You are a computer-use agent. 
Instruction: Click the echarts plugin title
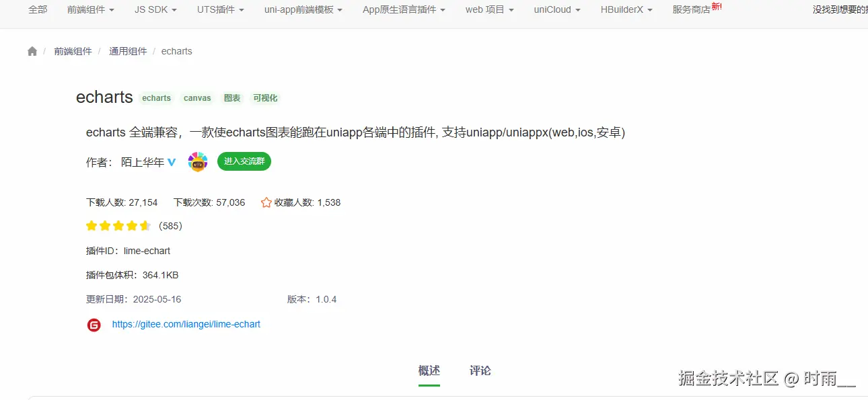point(104,97)
